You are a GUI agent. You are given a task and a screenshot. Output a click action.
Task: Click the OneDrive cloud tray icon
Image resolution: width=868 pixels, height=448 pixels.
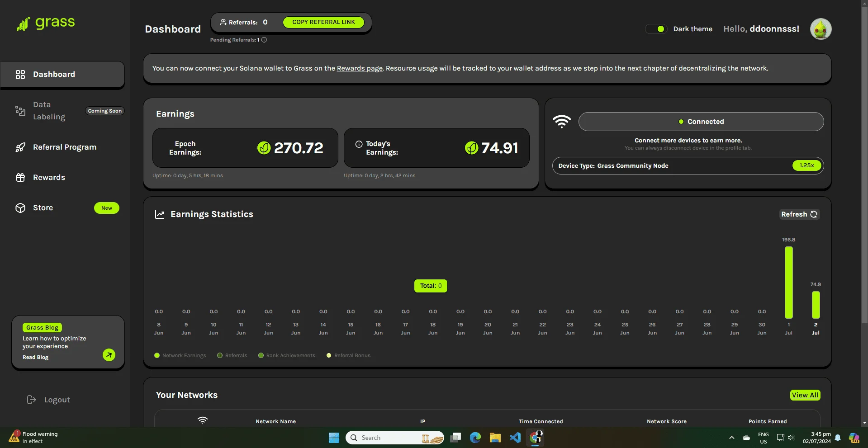tap(746, 438)
